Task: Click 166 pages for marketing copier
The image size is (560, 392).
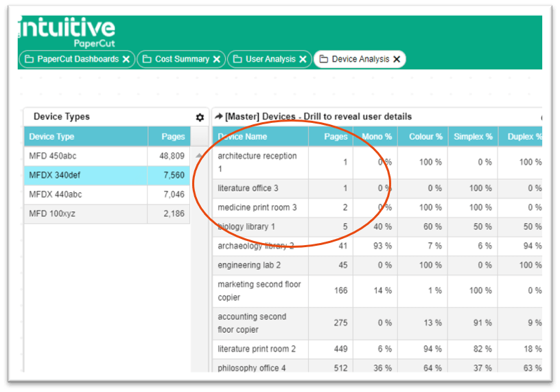Action: click(x=340, y=291)
